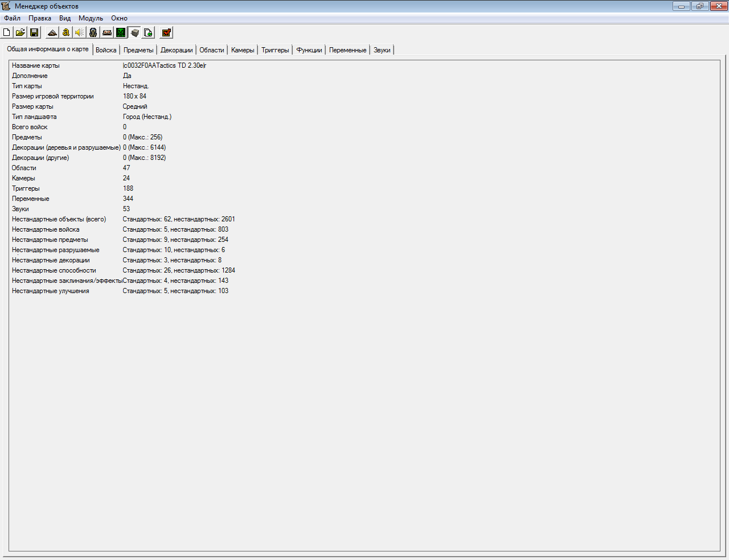Select 'Стандартных: 5, нестандартных: 803' value

coord(175,229)
